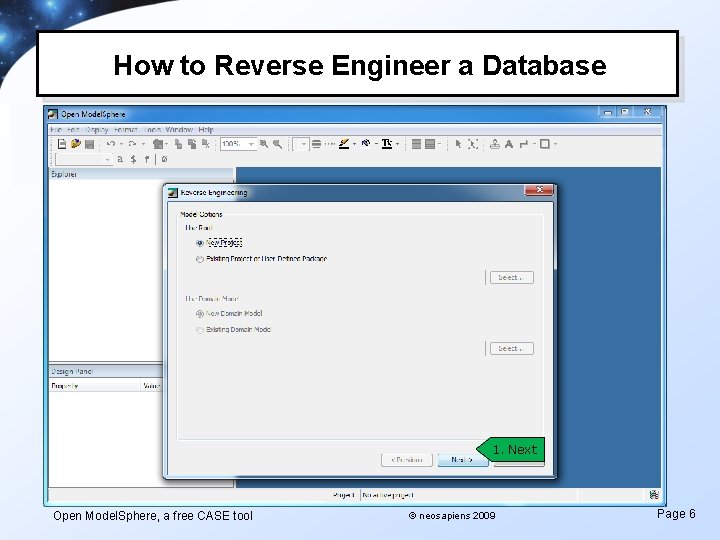Click the fit-to-selection crossed arrows icon
Image resolution: width=720 pixels, height=540 pixels.
[472, 144]
